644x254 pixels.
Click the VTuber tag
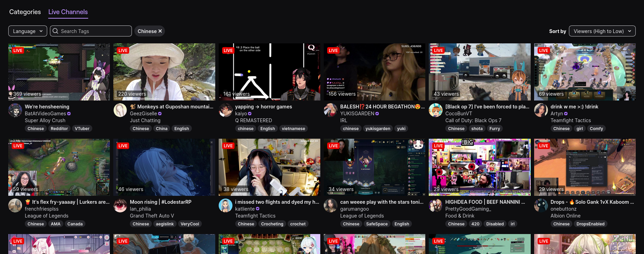tap(82, 128)
